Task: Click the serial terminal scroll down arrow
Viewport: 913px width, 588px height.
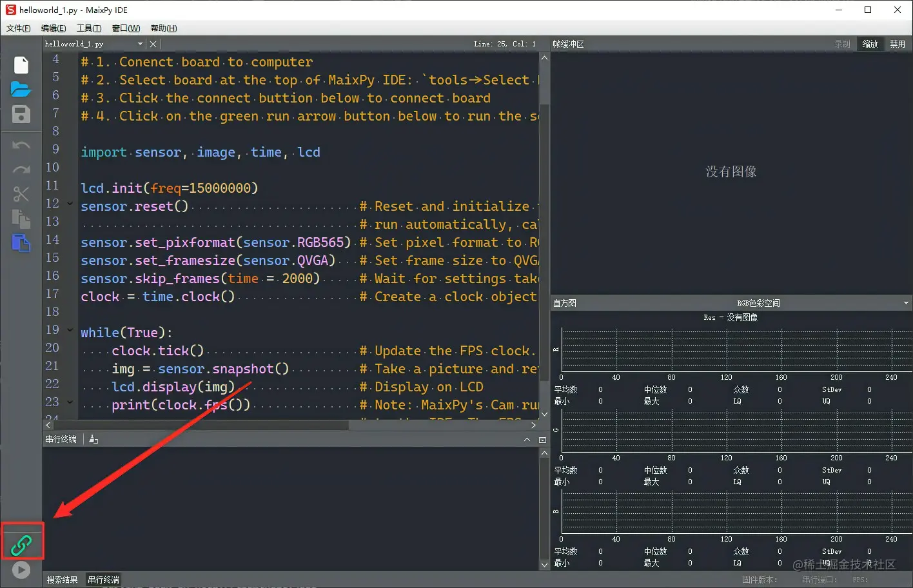Action: coord(544,565)
